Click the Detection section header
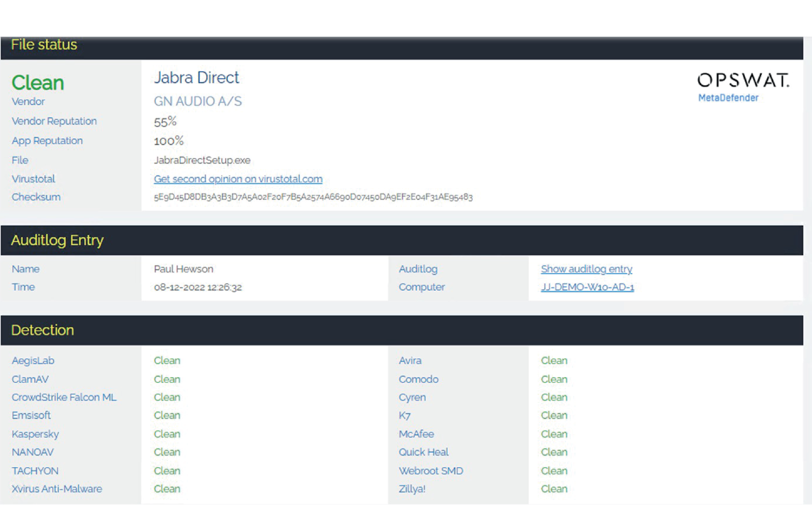812x505 pixels. click(x=42, y=330)
